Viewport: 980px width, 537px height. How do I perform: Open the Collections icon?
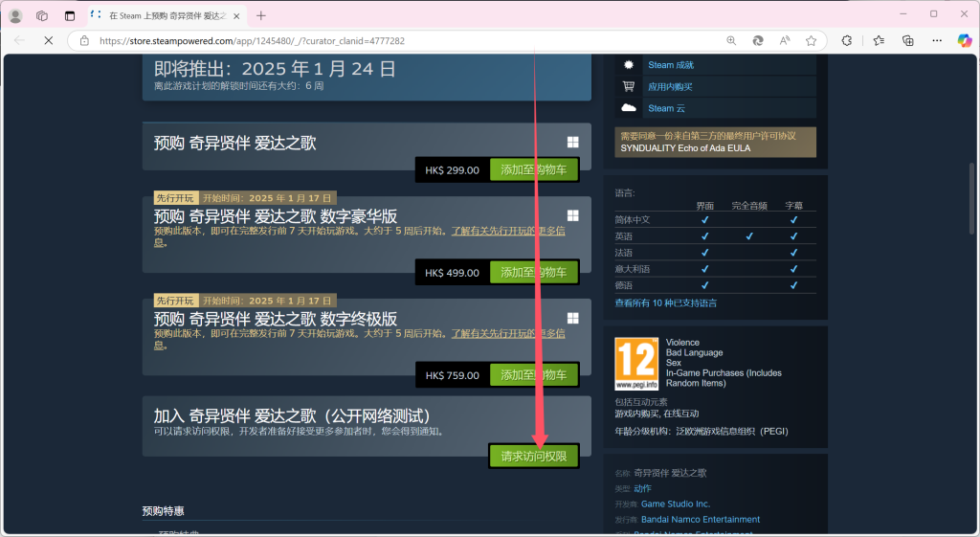coord(908,40)
